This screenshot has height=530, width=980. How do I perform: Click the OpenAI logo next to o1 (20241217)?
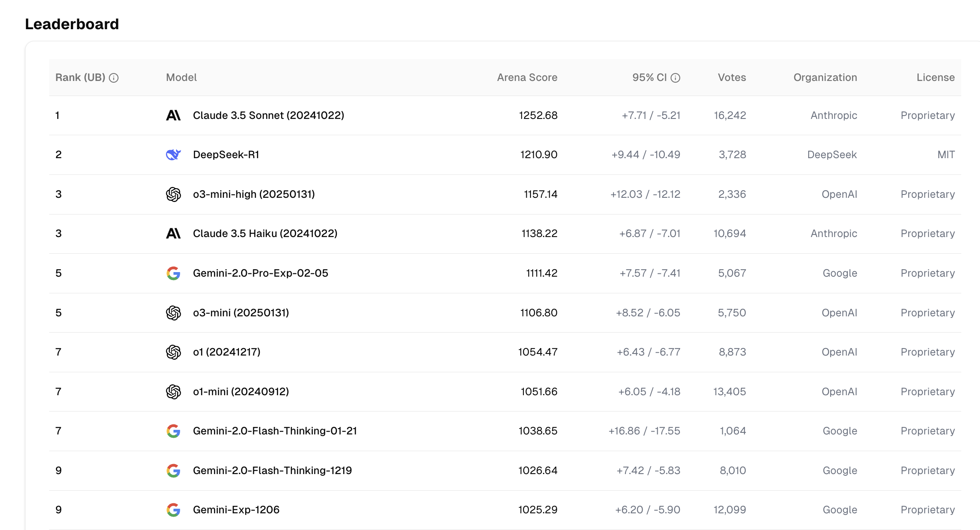coord(173,352)
